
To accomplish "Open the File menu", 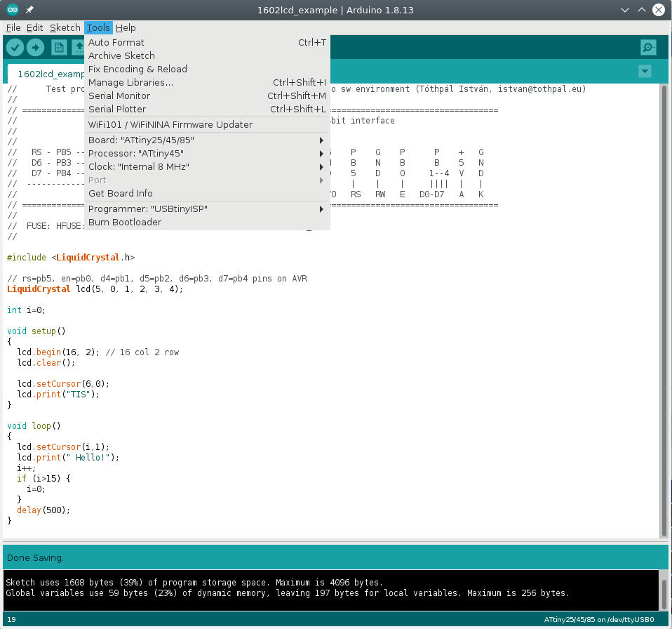I will point(13,28).
